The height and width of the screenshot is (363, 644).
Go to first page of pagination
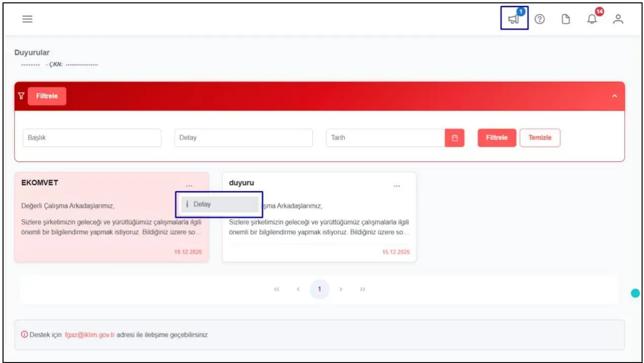coord(276,290)
